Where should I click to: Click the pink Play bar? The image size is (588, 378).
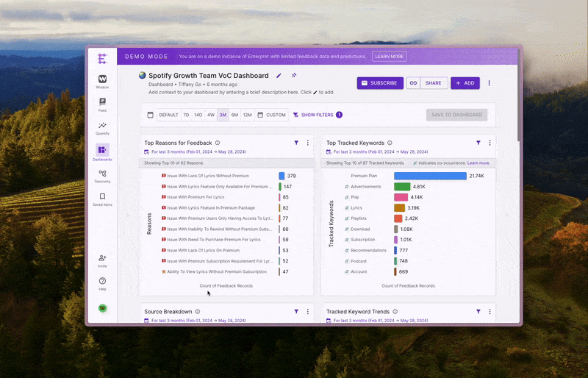point(401,197)
